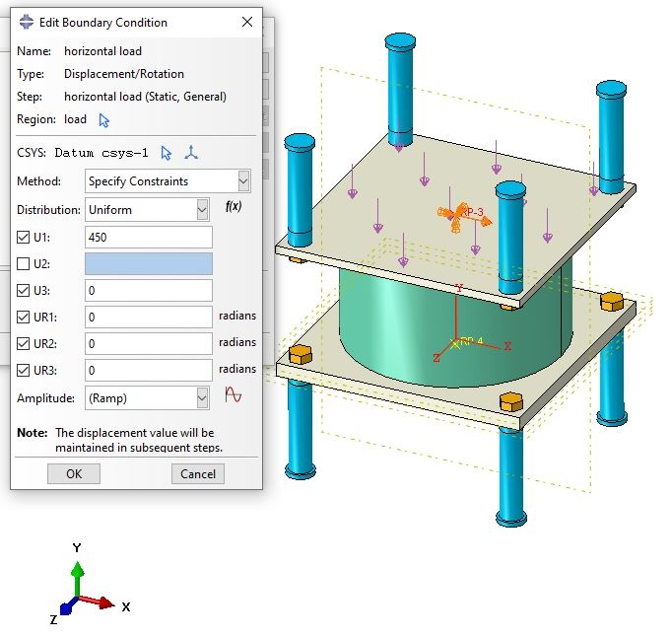Viewport: 672px width, 638px height.
Task: Enable the U2 checkbox
Action: pyautogui.click(x=23, y=263)
